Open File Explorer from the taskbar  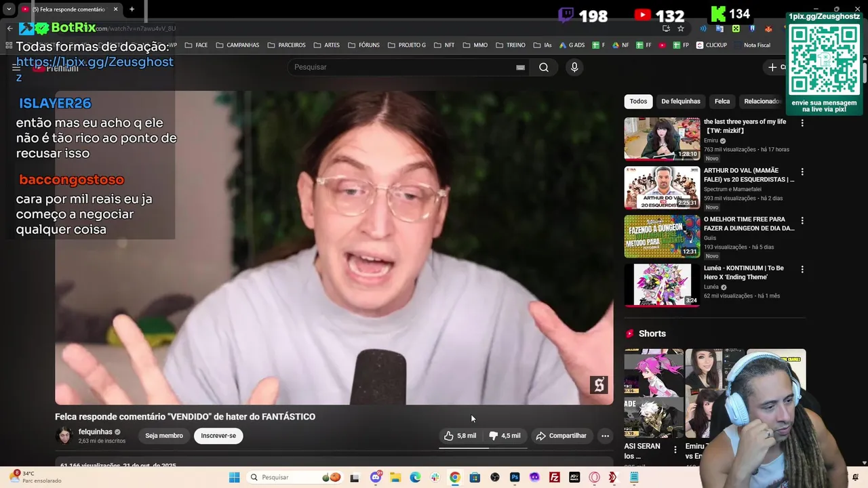[395, 477]
